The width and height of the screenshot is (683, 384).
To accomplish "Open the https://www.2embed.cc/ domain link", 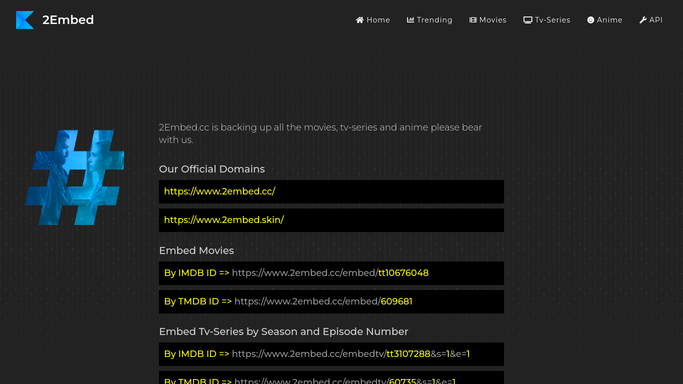I will coord(220,191).
